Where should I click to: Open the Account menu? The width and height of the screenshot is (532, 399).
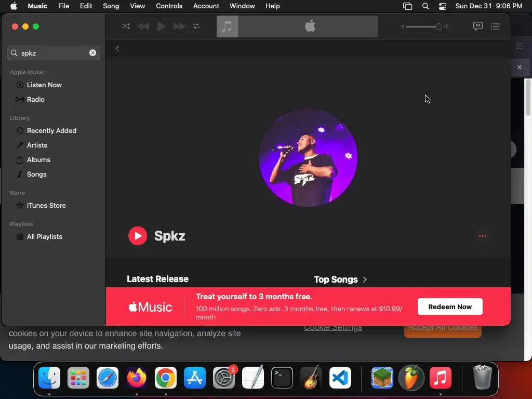(x=206, y=6)
